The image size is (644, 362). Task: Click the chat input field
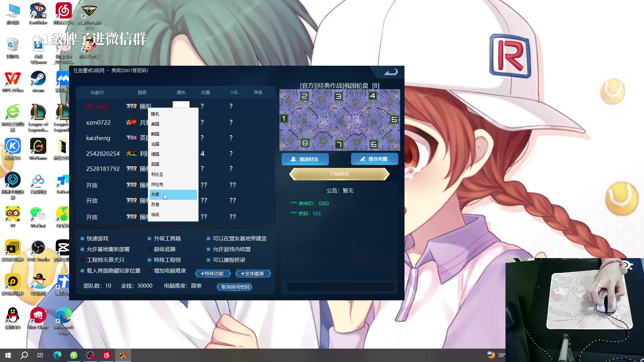coord(340,287)
